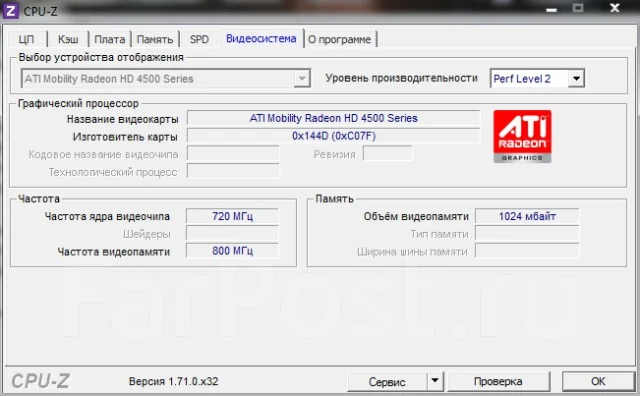Click the 720 МГц core clock value
The width and height of the screenshot is (640, 396).
(232, 216)
